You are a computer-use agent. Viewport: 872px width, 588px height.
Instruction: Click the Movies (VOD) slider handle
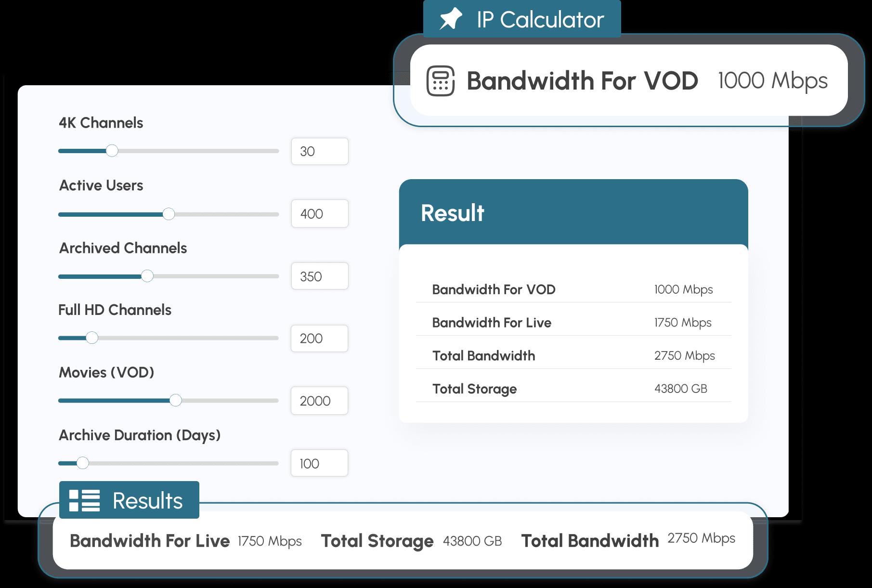(x=176, y=400)
